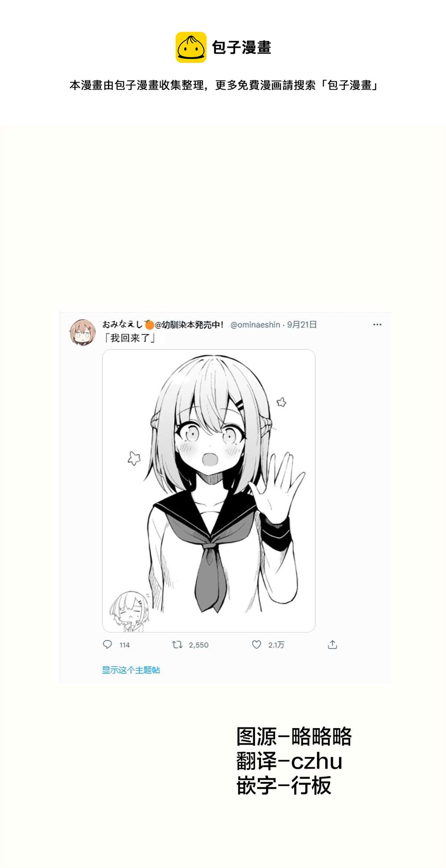Click the orange emoji in the display name
Screen dimensions: 446x868
click(x=149, y=324)
